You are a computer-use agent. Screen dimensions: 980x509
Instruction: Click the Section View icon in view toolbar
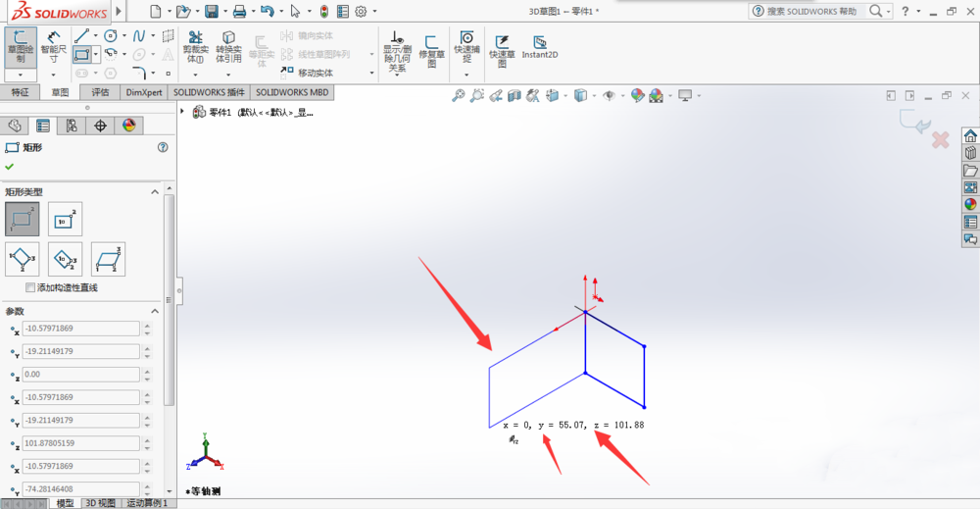click(514, 96)
